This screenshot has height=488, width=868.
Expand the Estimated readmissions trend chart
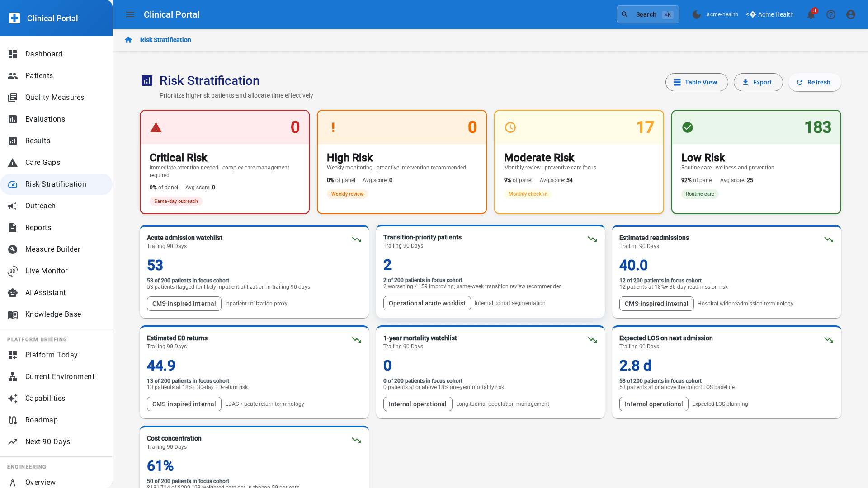tap(829, 240)
